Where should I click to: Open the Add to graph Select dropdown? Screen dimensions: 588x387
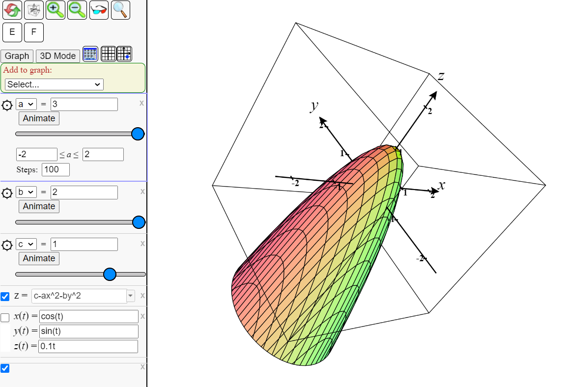click(54, 84)
